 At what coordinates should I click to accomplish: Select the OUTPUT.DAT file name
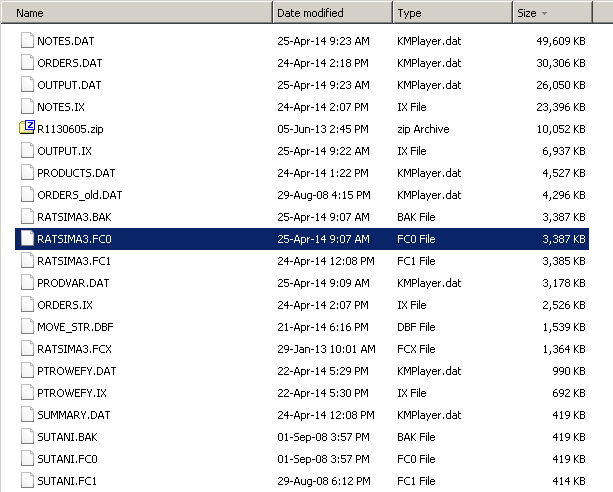[x=69, y=85]
